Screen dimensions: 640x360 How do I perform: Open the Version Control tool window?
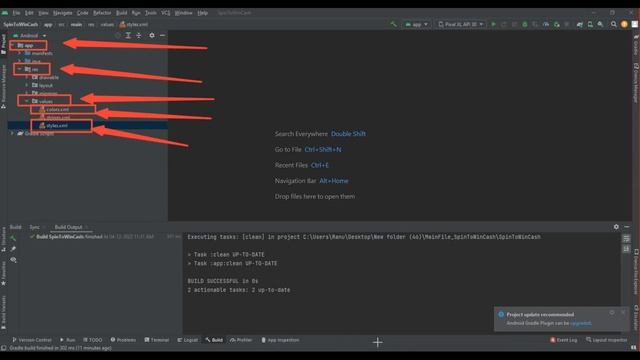[32, 340]
